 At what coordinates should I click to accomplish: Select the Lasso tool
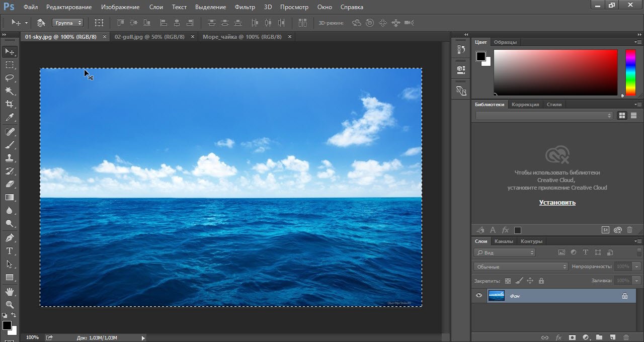(10, 78)
